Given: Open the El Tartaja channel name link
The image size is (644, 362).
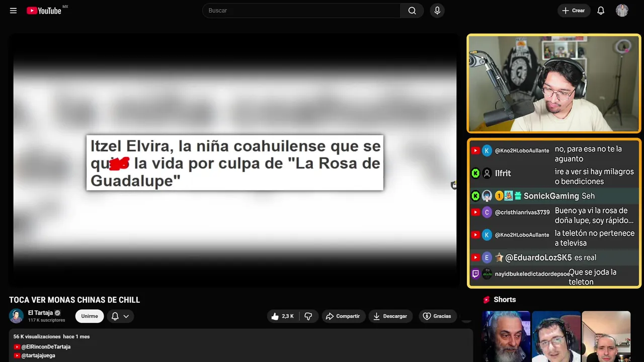Looking at the screenshot, I should click(x=40, y=313).
